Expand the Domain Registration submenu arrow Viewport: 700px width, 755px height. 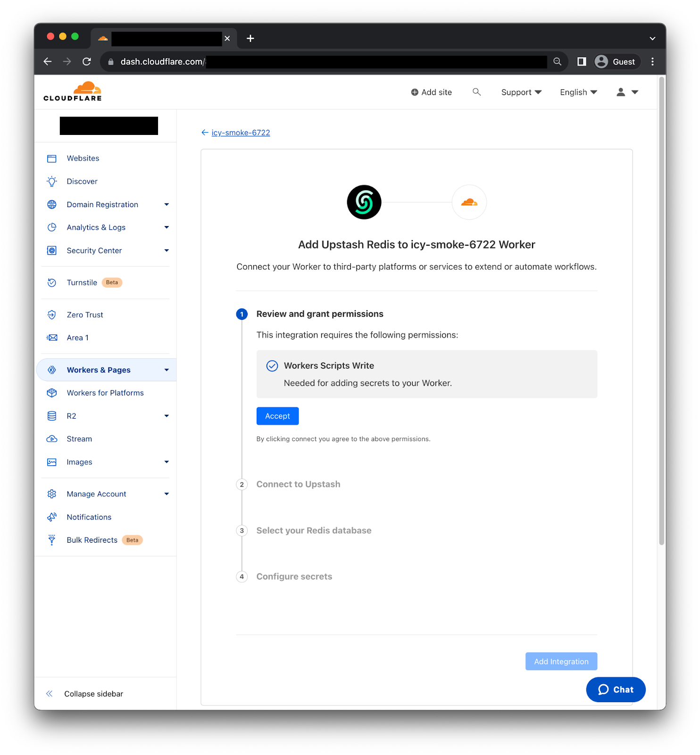click(x=167, y=204)
